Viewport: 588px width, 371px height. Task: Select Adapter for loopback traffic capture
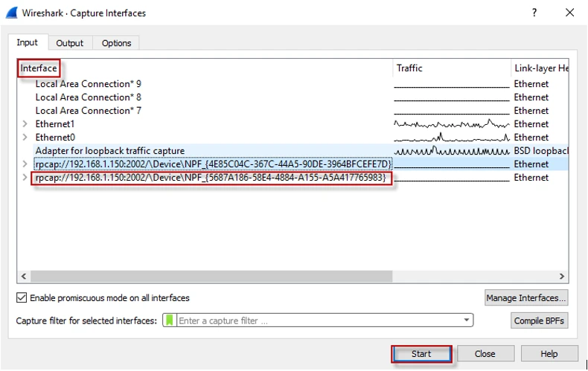tap(109, 151)
